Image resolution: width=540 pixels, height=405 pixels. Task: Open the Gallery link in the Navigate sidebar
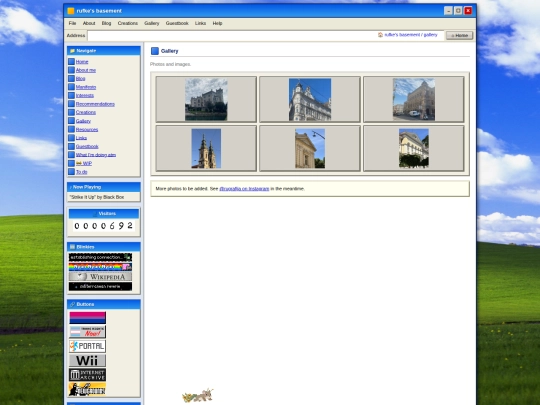pyautogui.click(x=83, y=121)
